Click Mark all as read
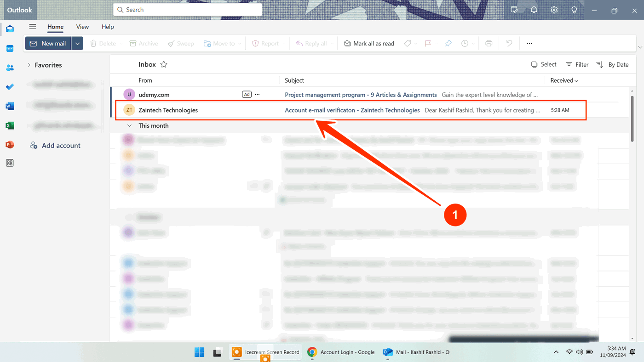 coord(369,43)
